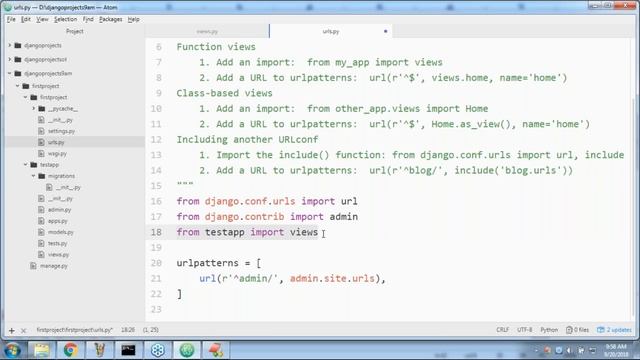Click the plus icon in the status bar
The image size is (640, 360).
11,330
